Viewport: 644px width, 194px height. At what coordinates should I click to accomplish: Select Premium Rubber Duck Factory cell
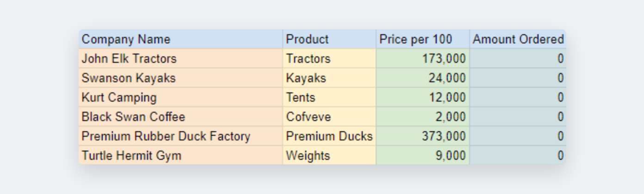click(180, 136)
